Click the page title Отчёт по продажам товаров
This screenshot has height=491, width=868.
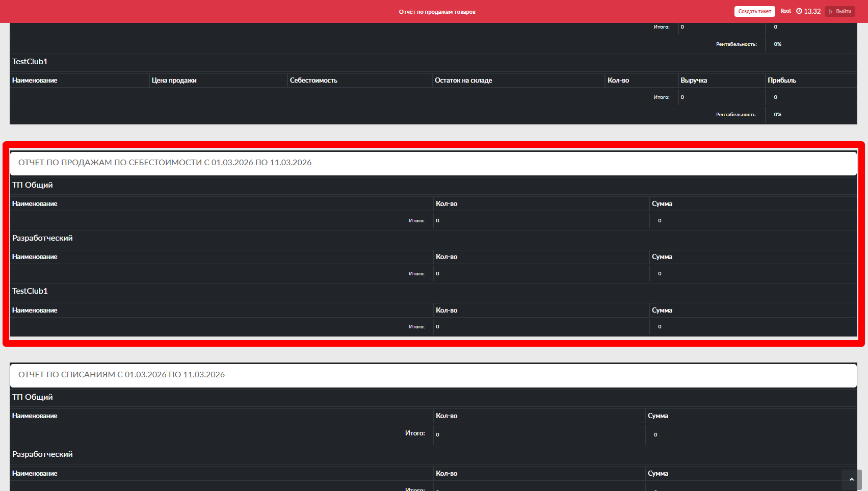(x=437, y=12)
